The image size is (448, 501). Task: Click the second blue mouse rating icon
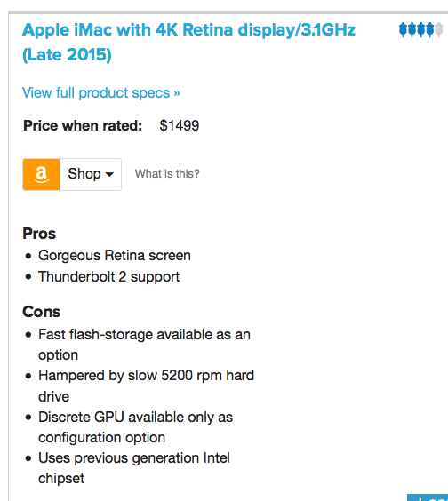[412, 29]
